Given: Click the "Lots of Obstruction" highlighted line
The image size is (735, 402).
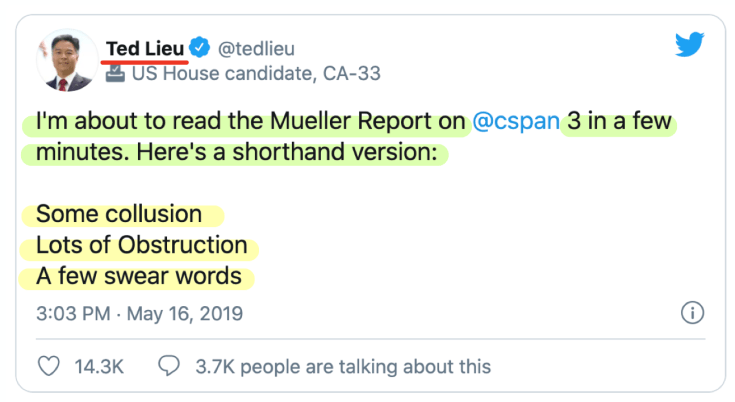Looking at the screenshot, I should click(141, 245).
